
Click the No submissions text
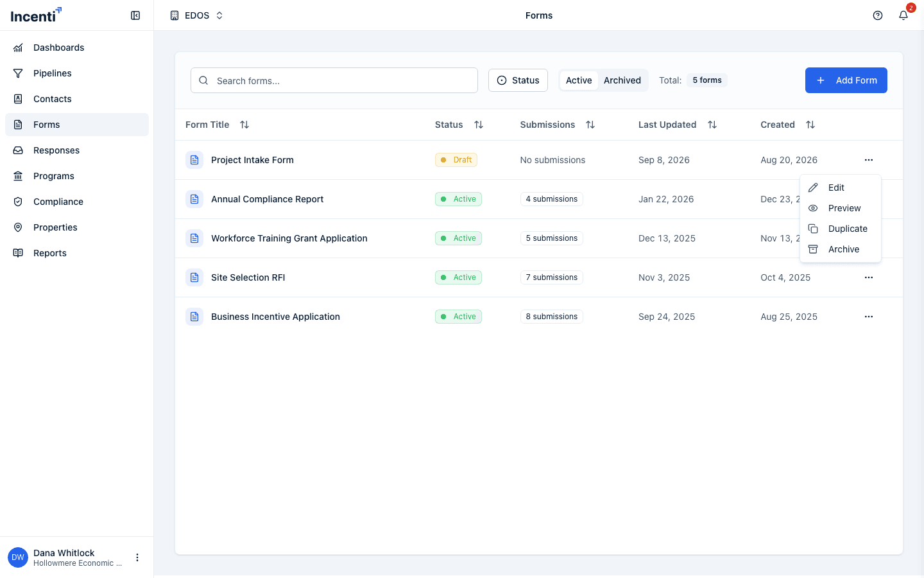[x=552, y=160]
